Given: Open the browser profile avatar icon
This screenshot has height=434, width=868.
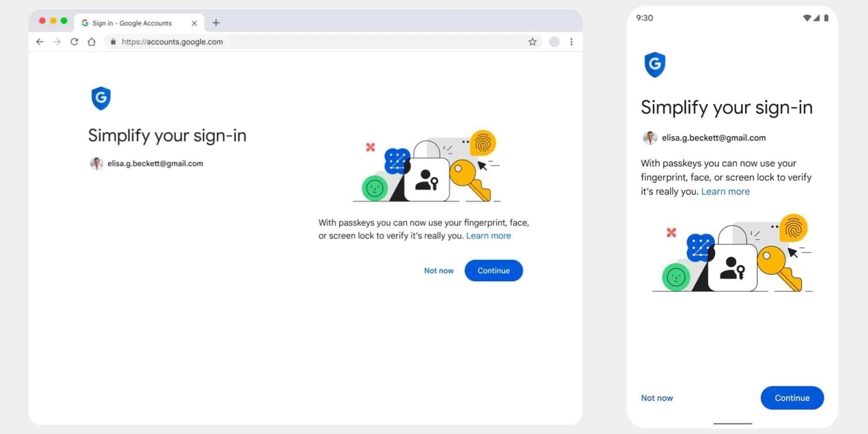Looking at the screenshot, I should [554, 42].
